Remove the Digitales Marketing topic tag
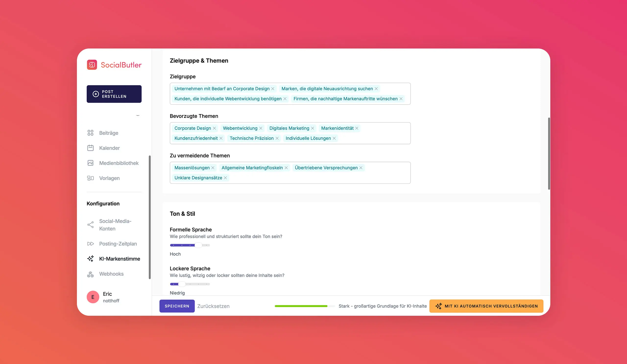This screenshot has width=627, height=364. pos(313,128)
